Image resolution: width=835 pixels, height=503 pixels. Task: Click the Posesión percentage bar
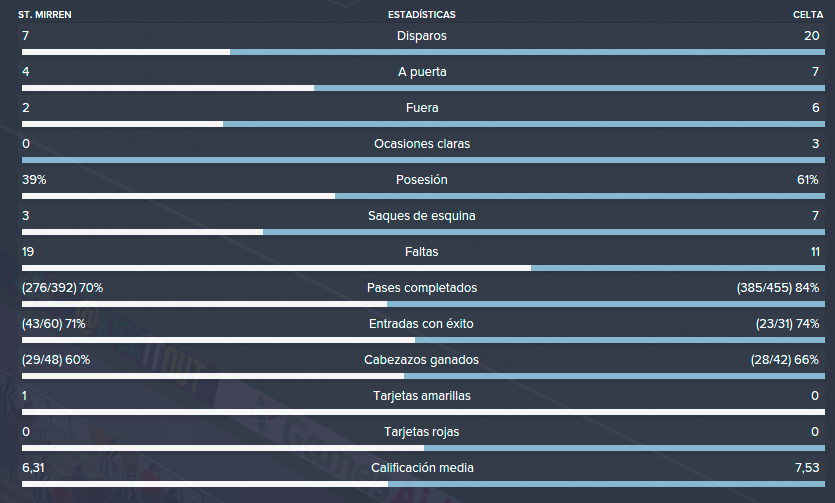pyautogui.click(x=423, y=196)
